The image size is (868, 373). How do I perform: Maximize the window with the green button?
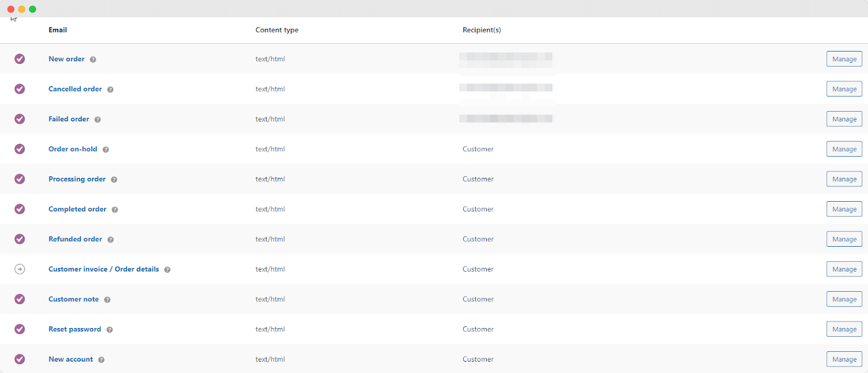coord(33,9)
